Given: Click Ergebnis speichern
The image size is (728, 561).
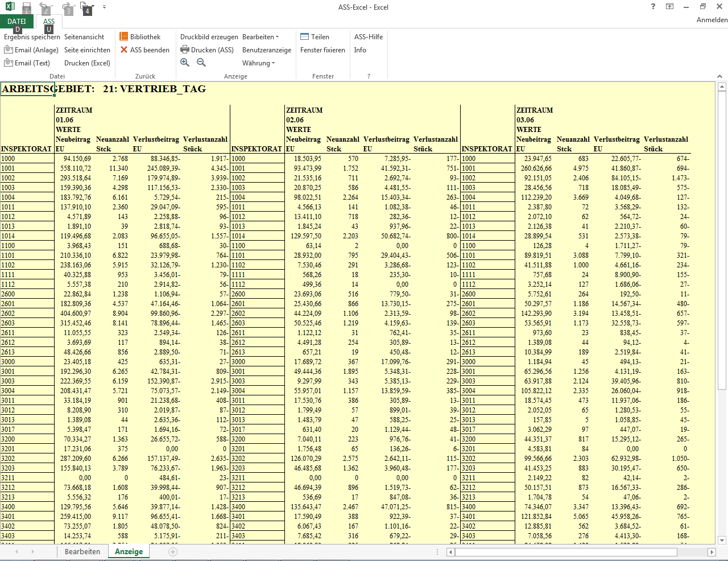Looking at the screenshot, I should click(32, 37).
